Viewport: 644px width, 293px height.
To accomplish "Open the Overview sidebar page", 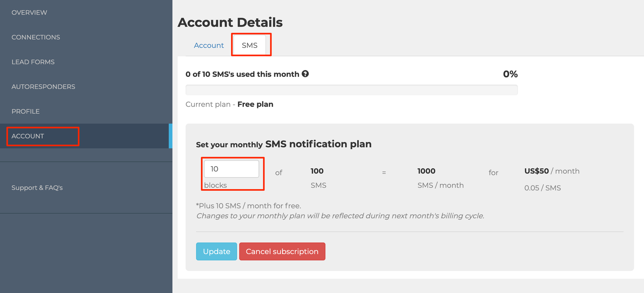I will pyautogui.click(x=29, y=12).
